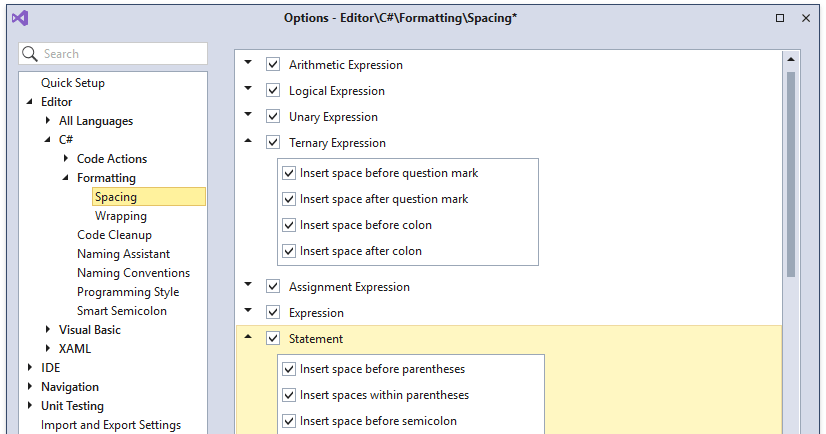This screenshot has width=826, height=434.
Task: Collapse the Statement section arrow
Action: click(248, 338)
